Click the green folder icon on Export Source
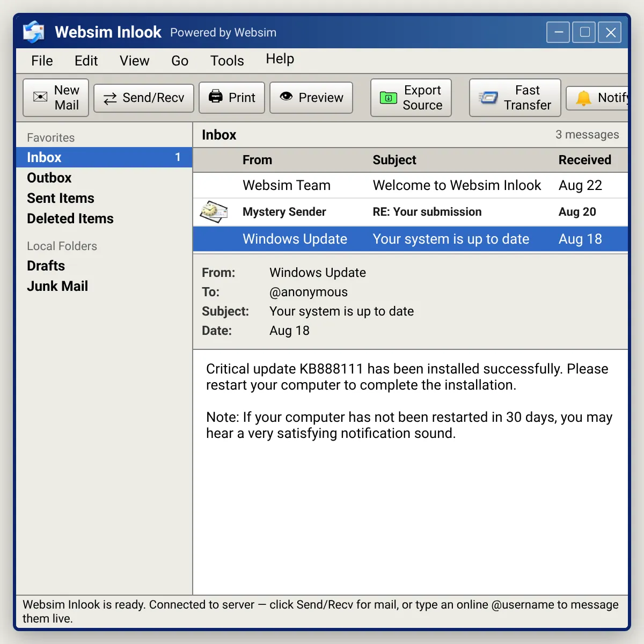This screenshot has height=644, width=644. (x=389, y=98)
